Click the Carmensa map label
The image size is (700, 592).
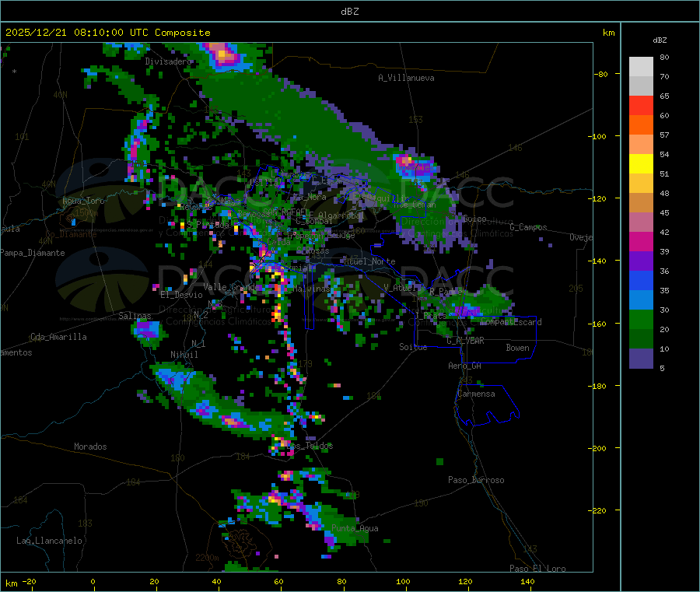(x=476, y=394)
